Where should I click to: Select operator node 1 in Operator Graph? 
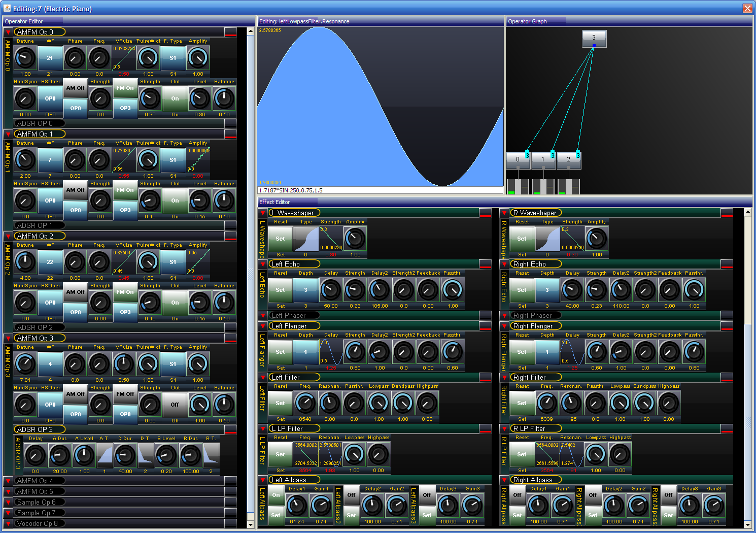point(543,160)
